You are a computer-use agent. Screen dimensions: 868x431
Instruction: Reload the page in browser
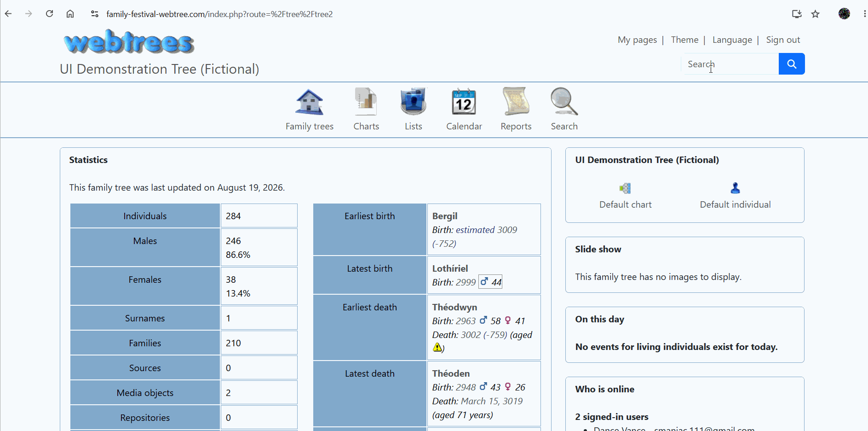[x=49, y=14]
